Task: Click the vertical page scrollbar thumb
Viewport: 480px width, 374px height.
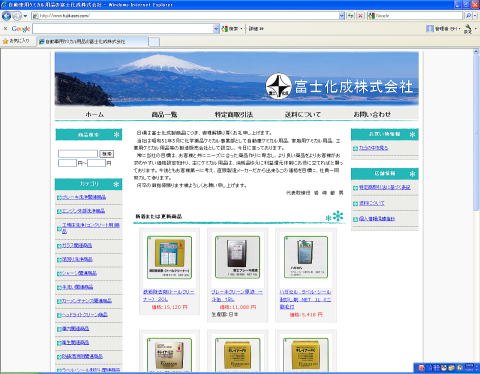Action: [476, 132]
